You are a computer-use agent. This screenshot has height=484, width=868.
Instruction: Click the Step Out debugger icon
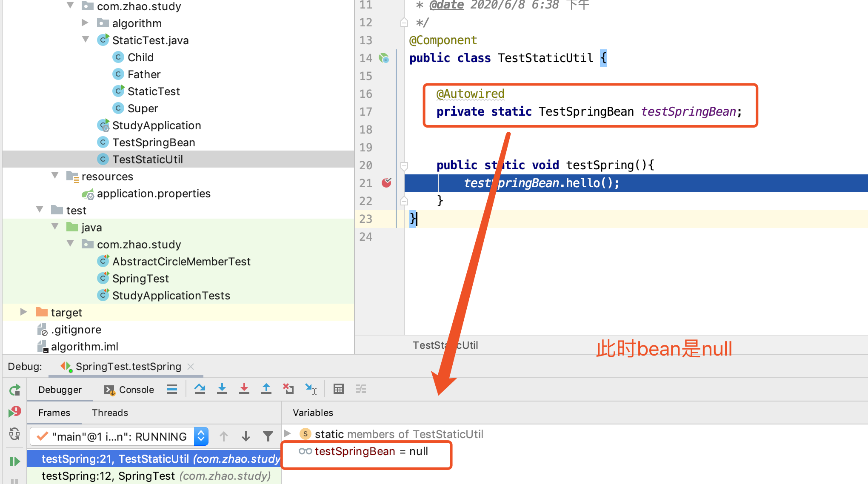click(266, 389)
